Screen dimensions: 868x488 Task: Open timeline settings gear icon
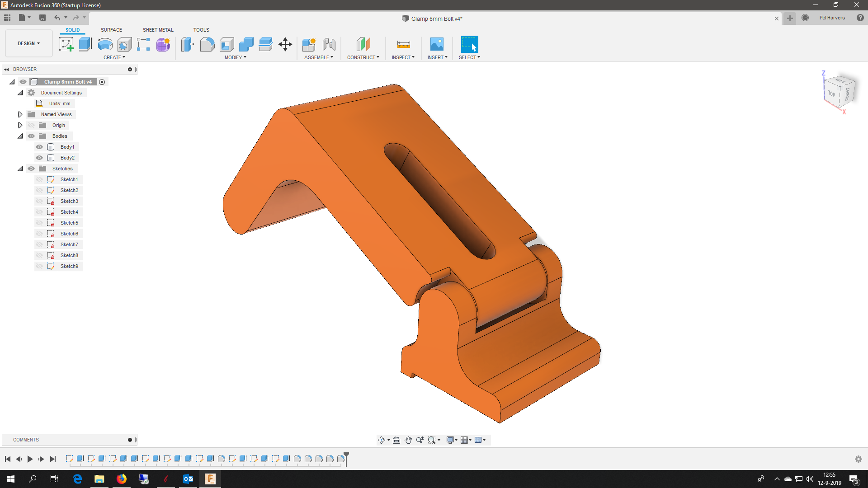[859, 459]
